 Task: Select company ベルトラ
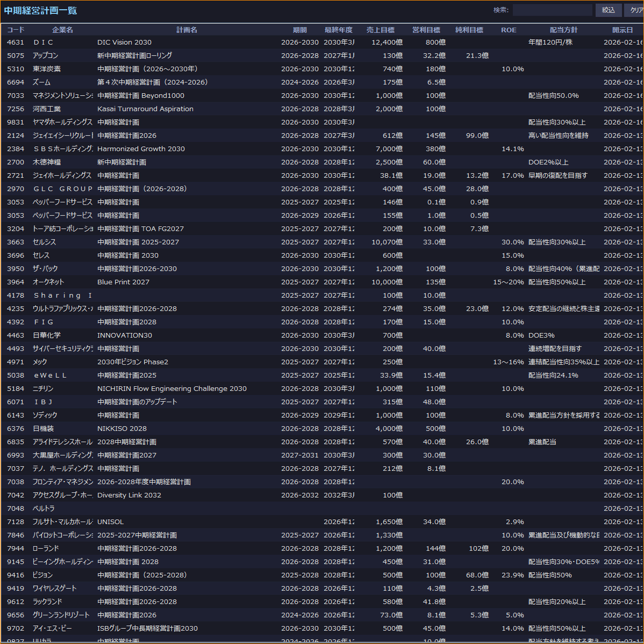pyautogui.click(x=43, y=509)
